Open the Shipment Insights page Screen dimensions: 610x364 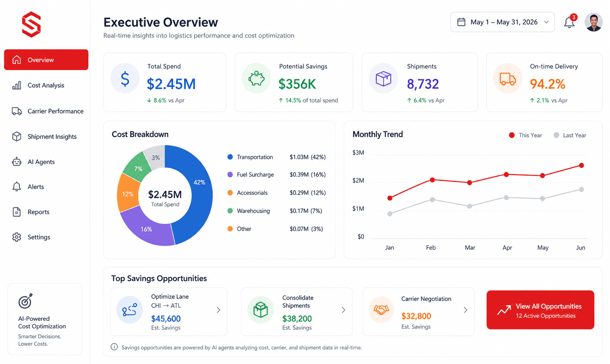pos(46,136)
